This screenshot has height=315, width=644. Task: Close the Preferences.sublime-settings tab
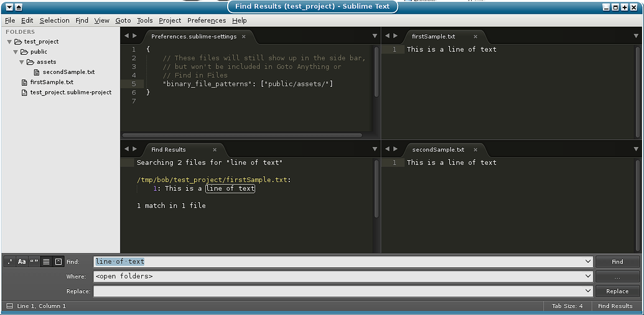(x=243, y=37)
